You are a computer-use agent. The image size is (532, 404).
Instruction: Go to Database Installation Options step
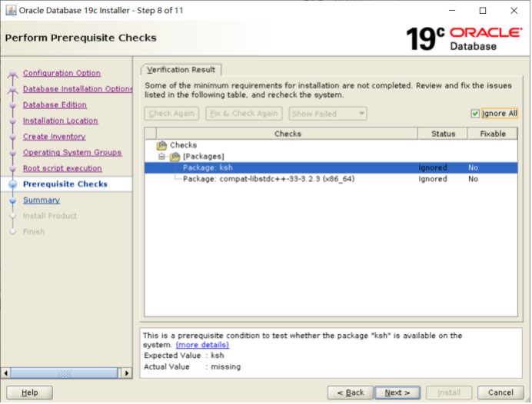pos(78,89)
